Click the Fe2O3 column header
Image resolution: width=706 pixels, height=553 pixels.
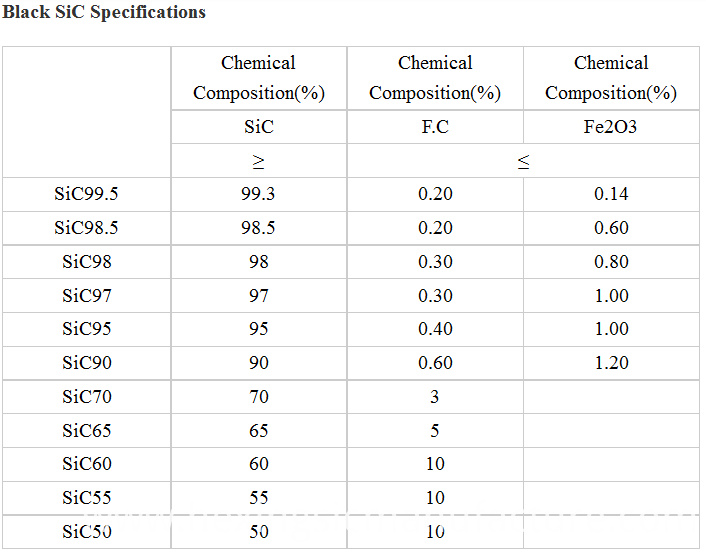coord(611,127)
